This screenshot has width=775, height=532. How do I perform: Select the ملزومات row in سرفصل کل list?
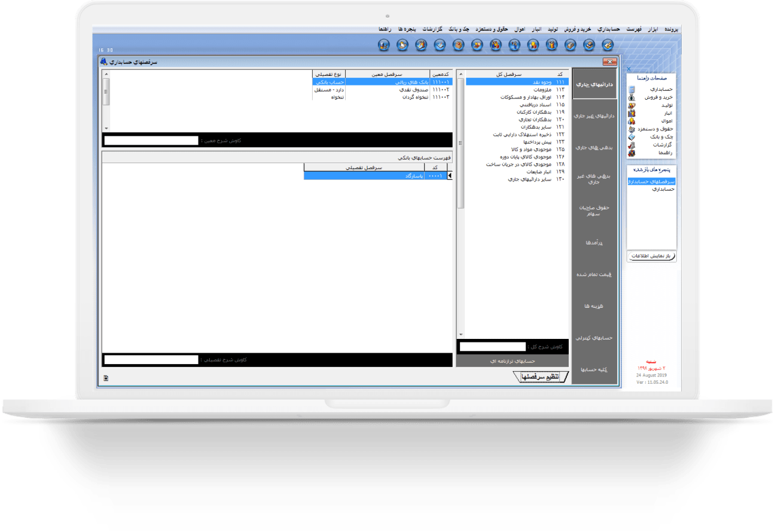click(517, 90)
